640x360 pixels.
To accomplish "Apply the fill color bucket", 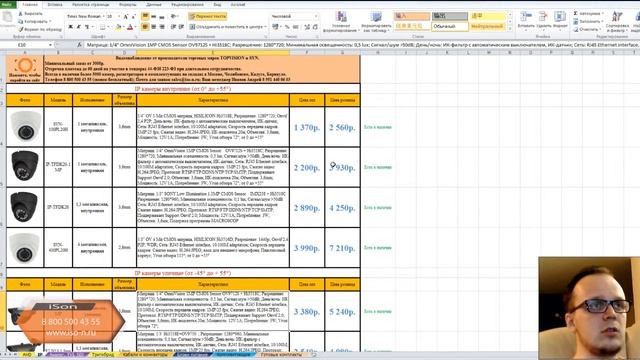I will (x=118, y=27).
